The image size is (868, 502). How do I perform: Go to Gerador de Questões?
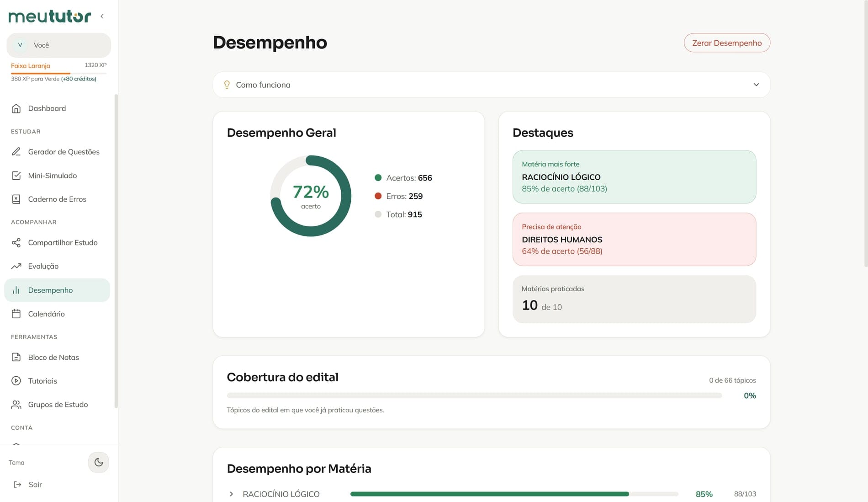click(57, 152)
